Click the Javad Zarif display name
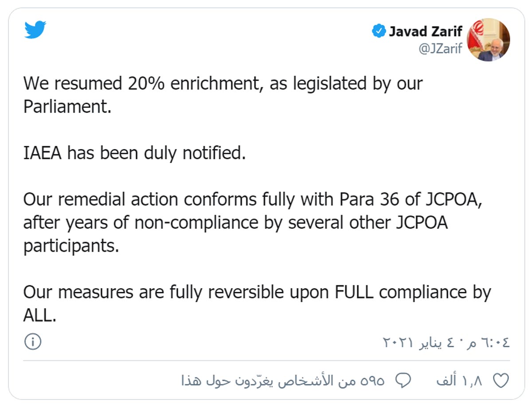 426,31
